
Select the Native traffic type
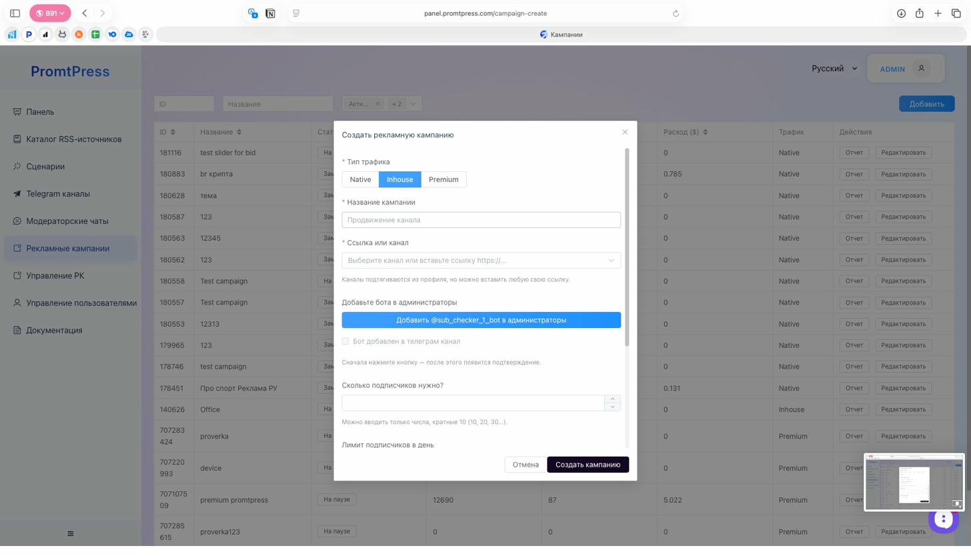point(360,179)
